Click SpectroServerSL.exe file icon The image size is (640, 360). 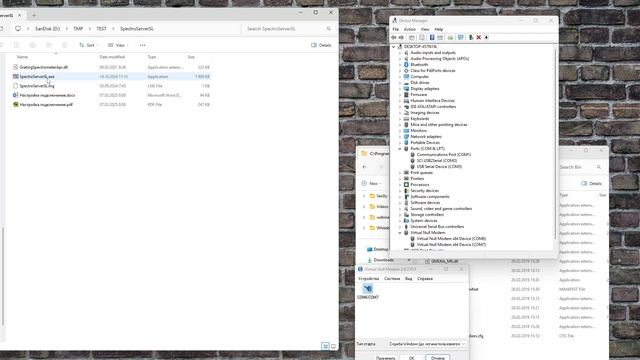[x=16, y=77]
